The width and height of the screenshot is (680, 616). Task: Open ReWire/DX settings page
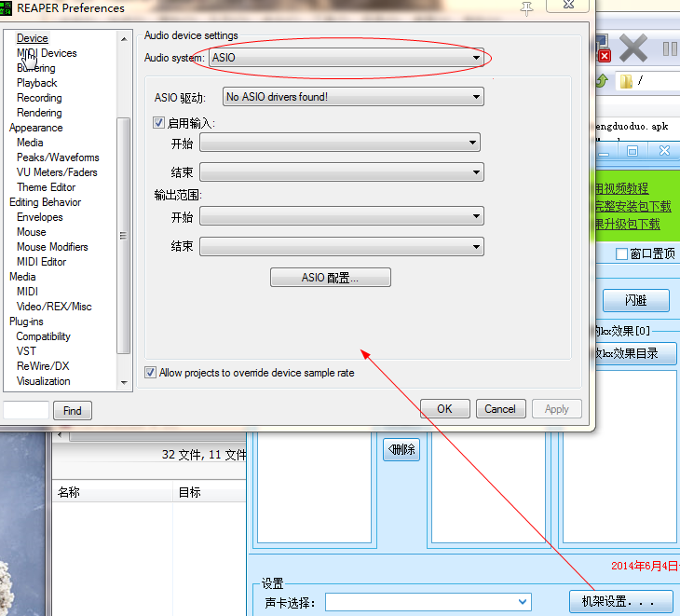43,366
